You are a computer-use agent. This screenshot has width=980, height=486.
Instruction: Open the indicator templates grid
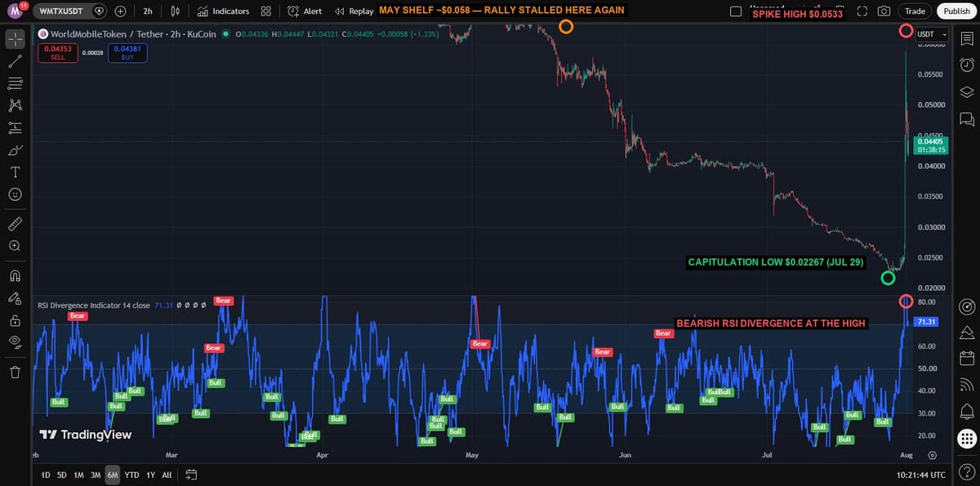coord(266,11)
